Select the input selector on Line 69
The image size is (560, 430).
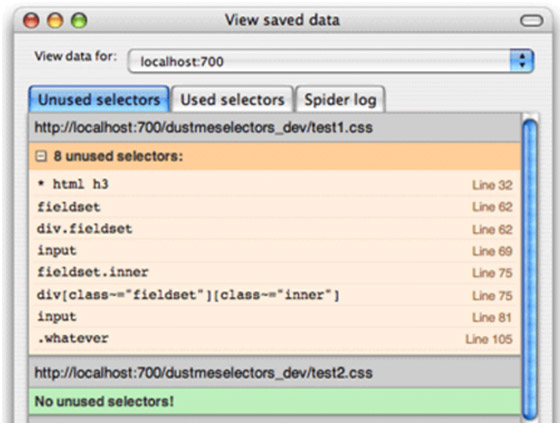coord(275,251)
